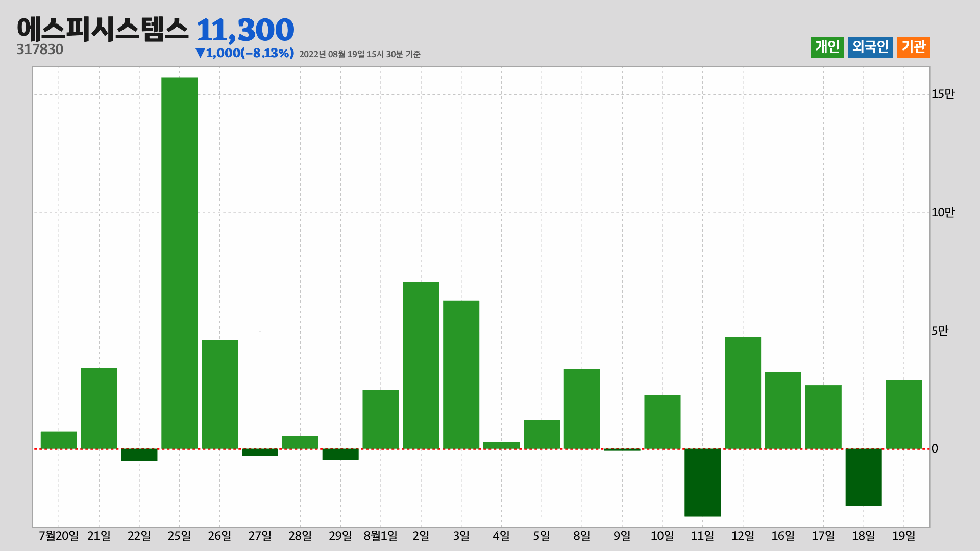980x551 pixels.
Task: Click the bar for 26일
Action: pos(220,394)
